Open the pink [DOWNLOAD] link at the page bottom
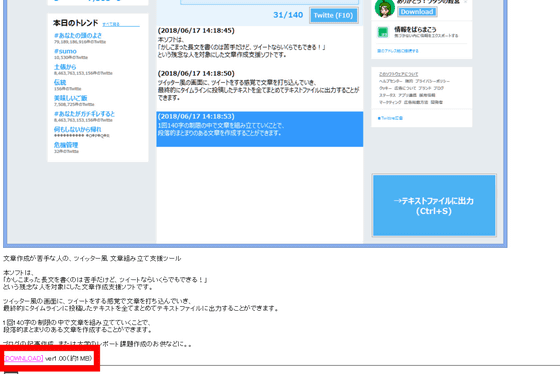The height and width of the screenshot is (374, 560). [x=24, y=358]
